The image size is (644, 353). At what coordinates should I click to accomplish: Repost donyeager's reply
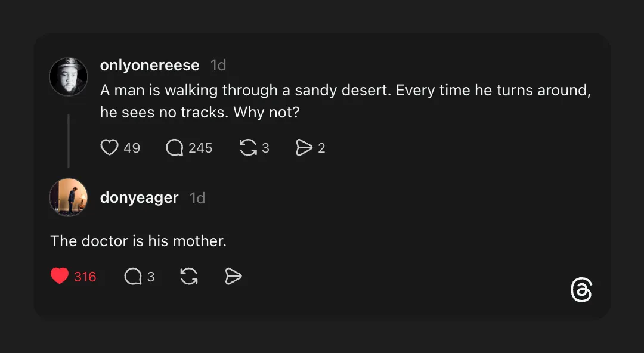click(x=188, y=276)
